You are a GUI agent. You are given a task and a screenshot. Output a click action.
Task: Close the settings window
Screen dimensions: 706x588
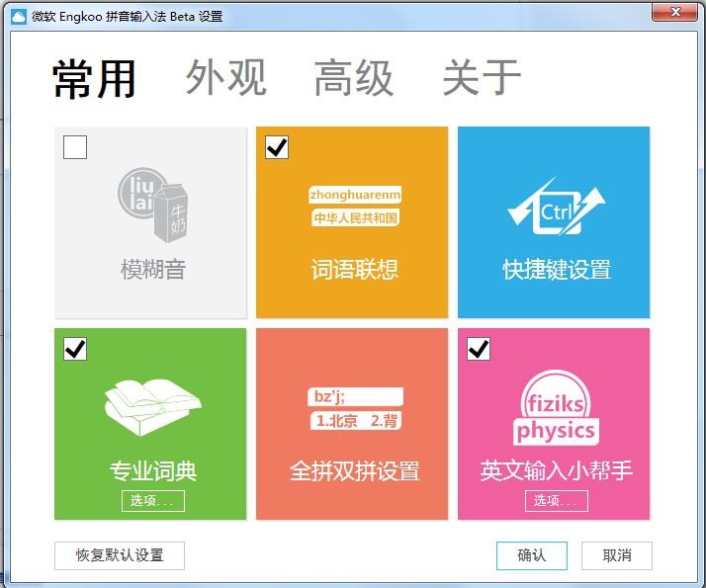tap(675, 12)
